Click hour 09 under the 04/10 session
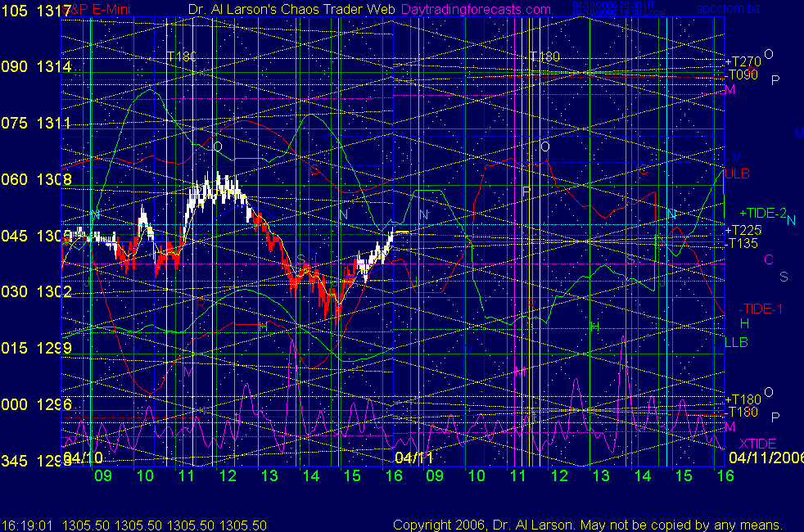Viewport: 804px width, 532px height. click(103, 476)
